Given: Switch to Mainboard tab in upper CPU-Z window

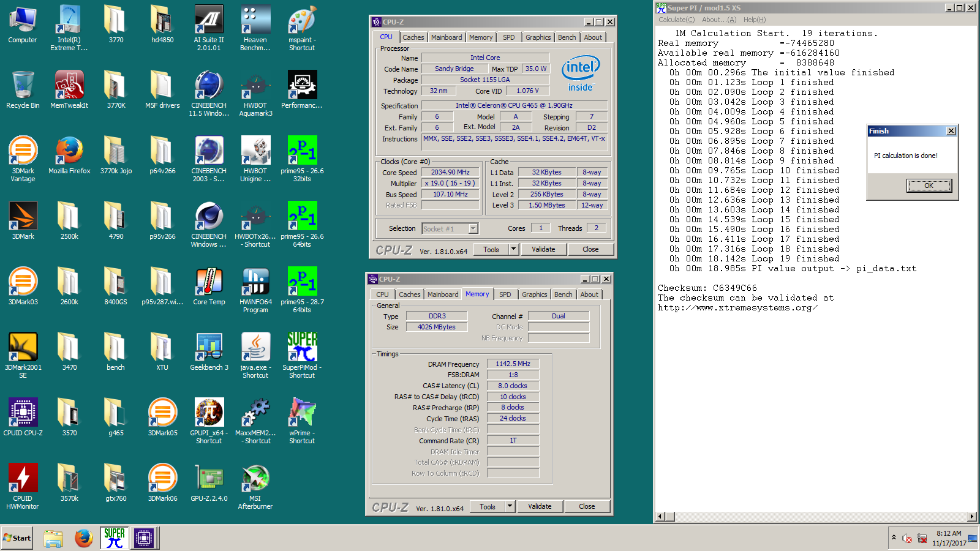Looking at the screenshot, I should [447, 37].
